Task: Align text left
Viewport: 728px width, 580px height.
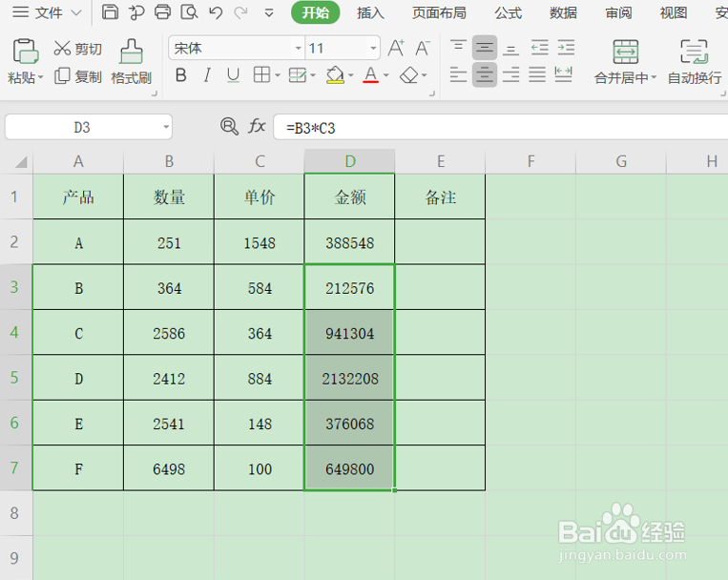Action: (x=458, y=74)
